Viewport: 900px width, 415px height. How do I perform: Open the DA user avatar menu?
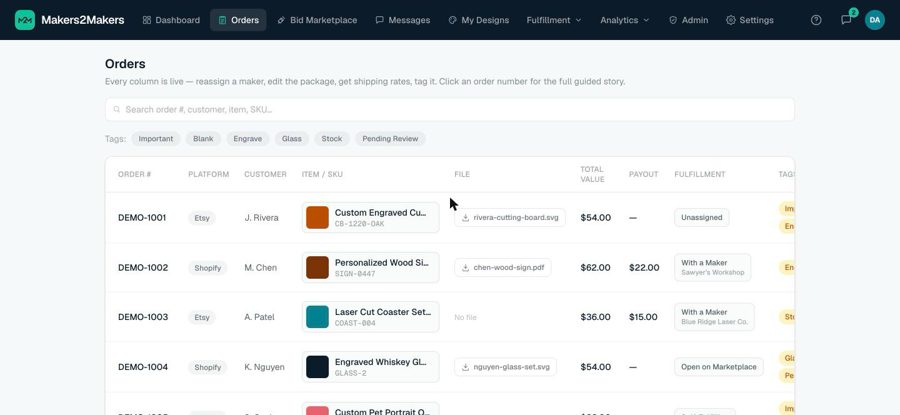[x=875, y=20]
